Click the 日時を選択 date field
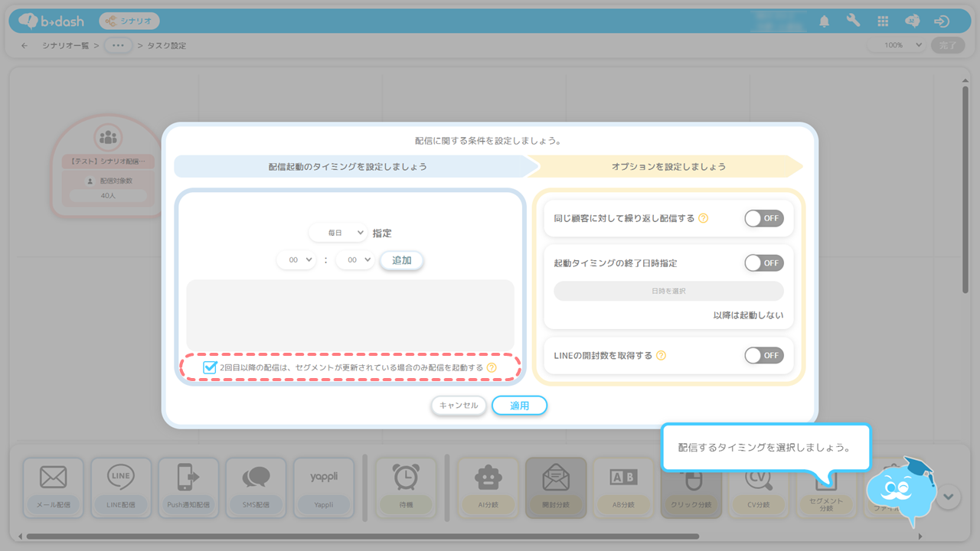Viewport: 980px width, 551px height. tap(668, 291)
